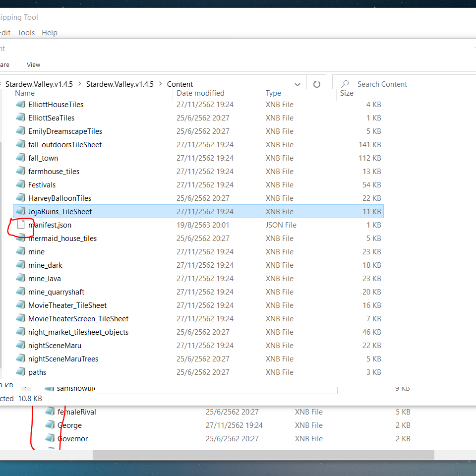The height and width of the screenshot is (476, 476).
Task: Click the 13 KB size of farmhouse_tiles
Action: coord(371,171)
